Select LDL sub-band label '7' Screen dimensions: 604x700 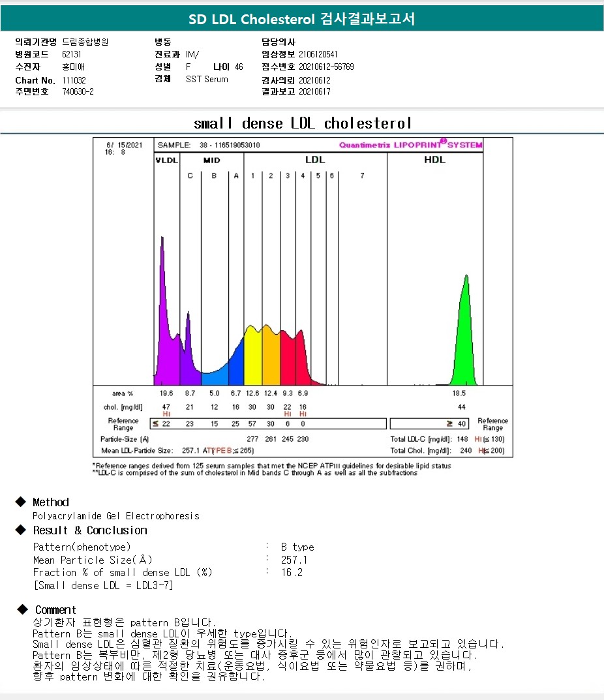[362, 176]
